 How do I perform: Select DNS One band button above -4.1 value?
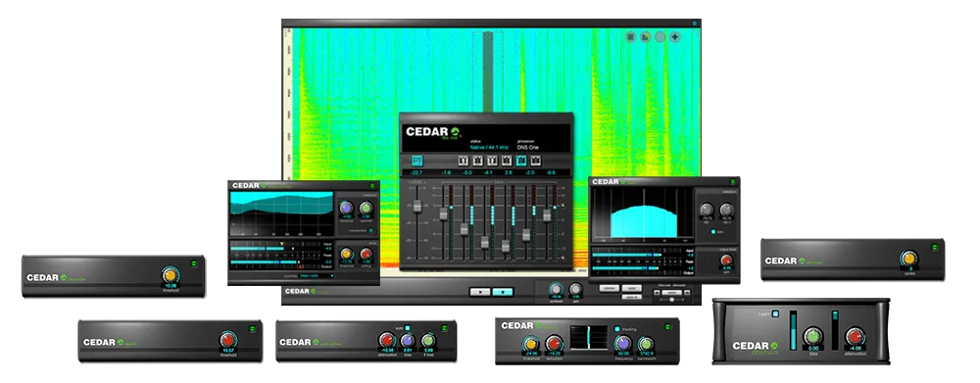[493, 161]
